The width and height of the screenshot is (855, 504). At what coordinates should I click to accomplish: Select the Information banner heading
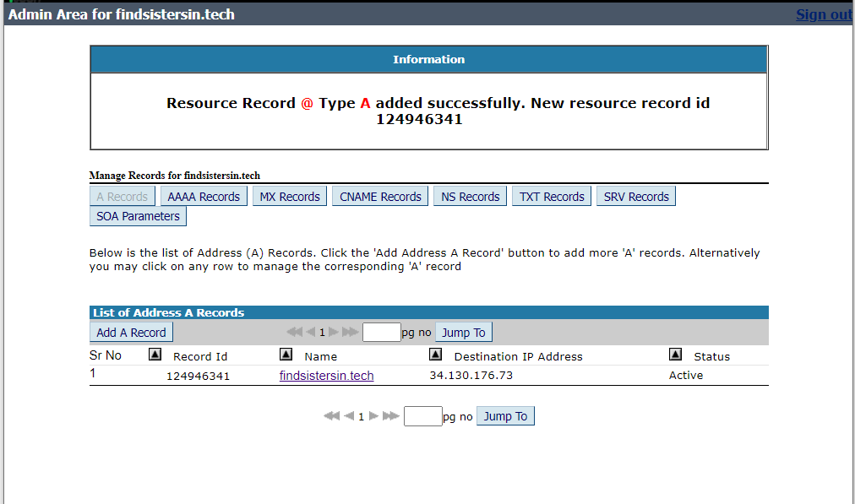429,59
